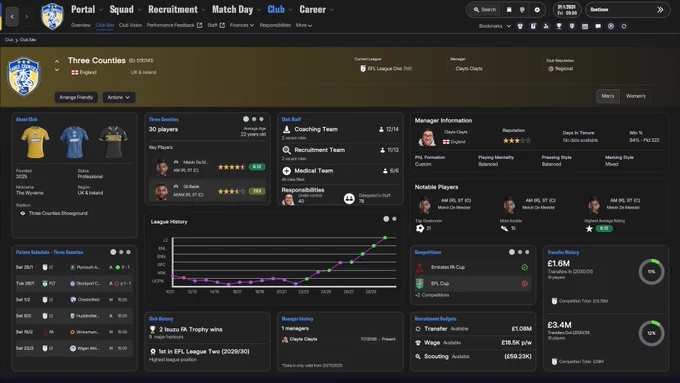Open the Finances submenu dropdown
This screenshot has height=383, width=680.
(242, 25)
